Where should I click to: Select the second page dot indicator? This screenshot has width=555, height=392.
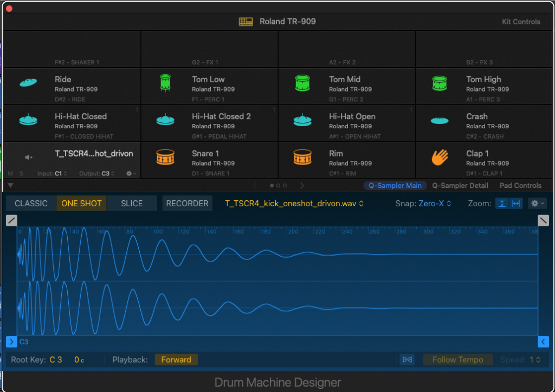tap(278, 185)
